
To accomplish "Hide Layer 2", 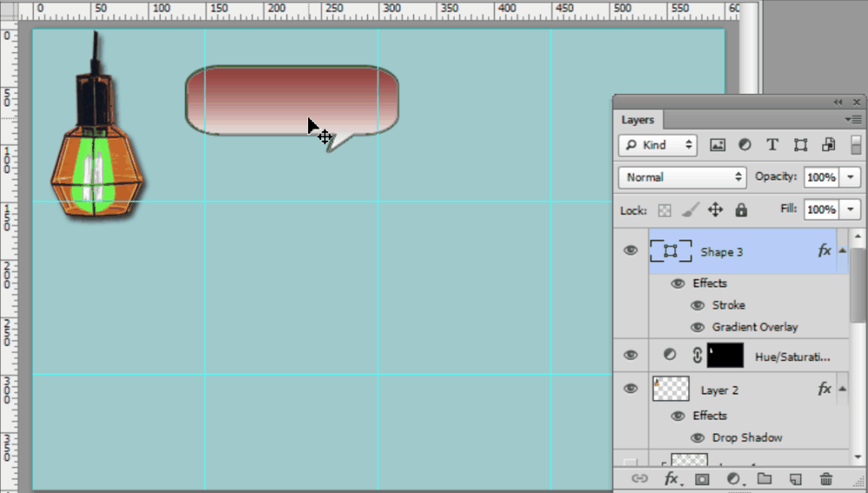I will 630,389.
